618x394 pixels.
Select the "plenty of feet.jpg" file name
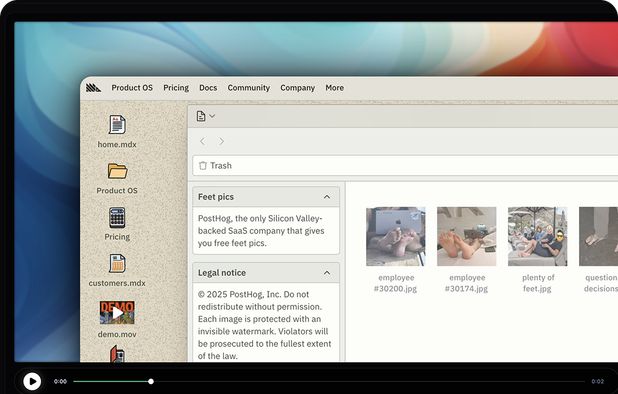pyautogui.click(x=538, y=283)
